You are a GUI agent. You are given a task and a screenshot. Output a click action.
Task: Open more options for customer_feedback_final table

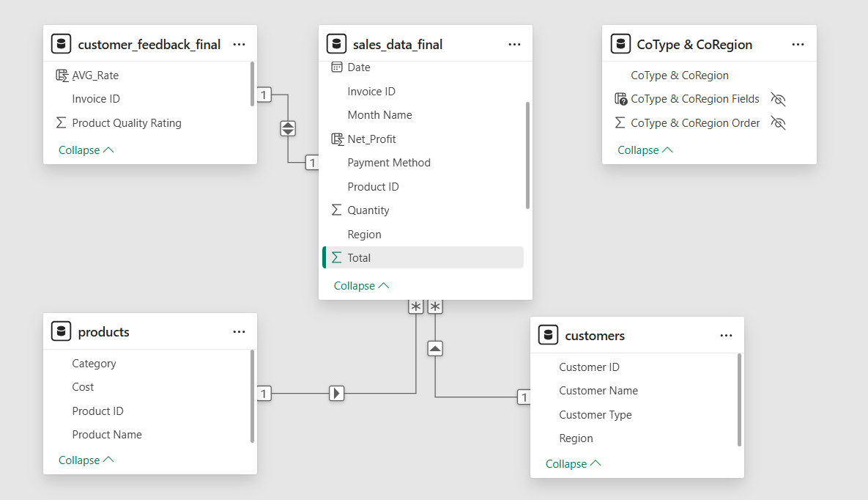[239, 44]
